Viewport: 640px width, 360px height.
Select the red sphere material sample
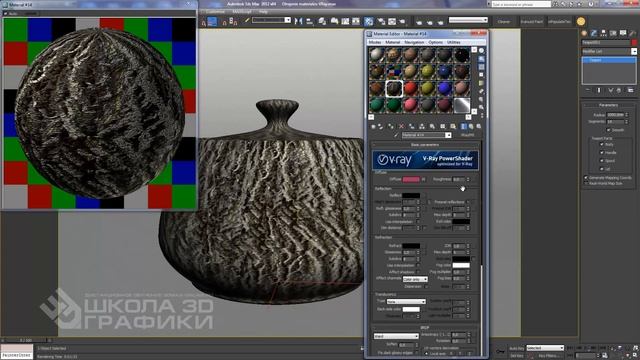[411, 88]
